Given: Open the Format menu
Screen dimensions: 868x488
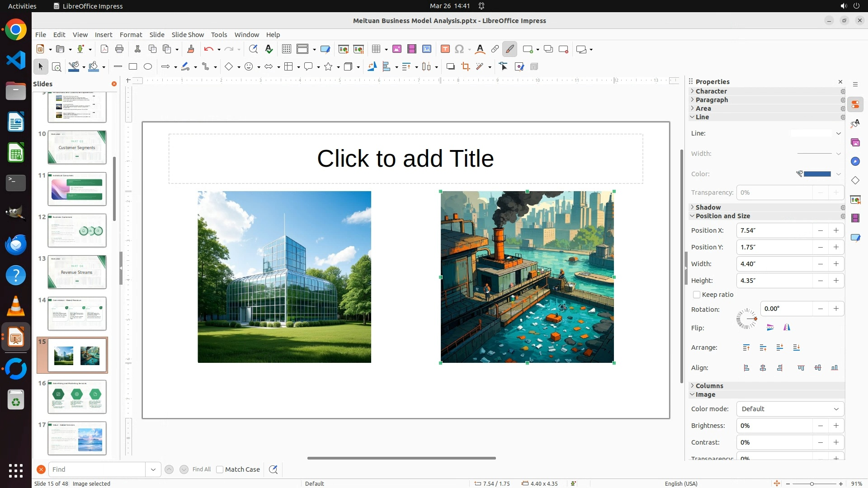Looking at the screenshot, I should coord(131,34).
